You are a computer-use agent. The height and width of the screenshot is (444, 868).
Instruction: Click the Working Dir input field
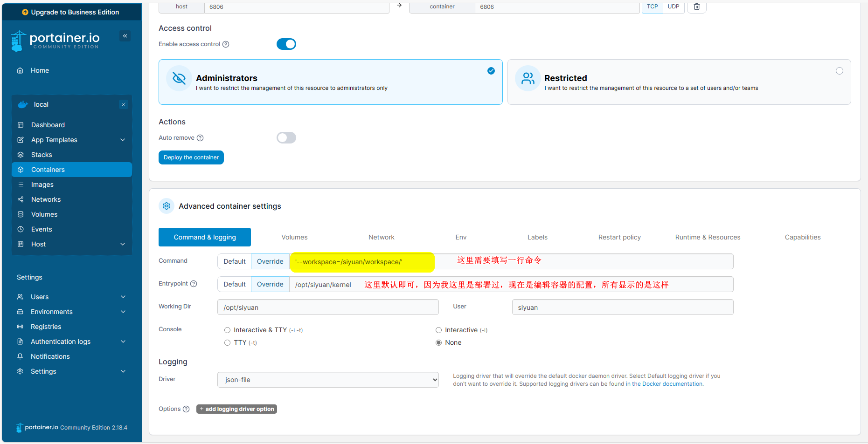click(x=328, y=307)
